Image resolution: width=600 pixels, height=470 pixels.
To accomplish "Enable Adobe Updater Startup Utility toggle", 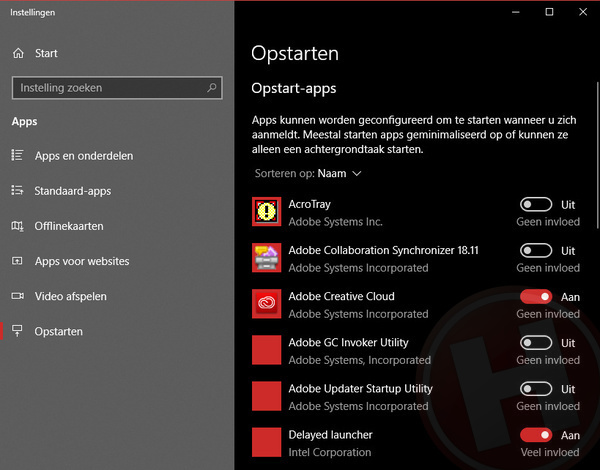I will pos(536,389).
